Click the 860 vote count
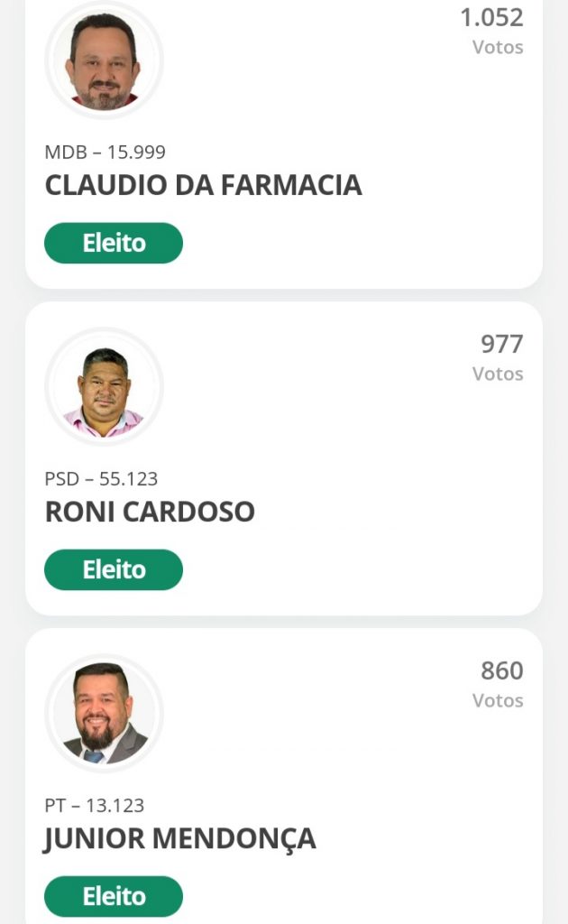Image resolution: width=568 pixels, height=924 pixels. click(x=501, y=670)
